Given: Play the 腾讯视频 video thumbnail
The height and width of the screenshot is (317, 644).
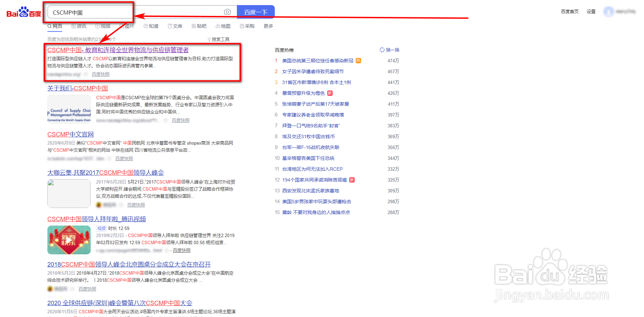Looking at the screenshot, I should point(69,240).
